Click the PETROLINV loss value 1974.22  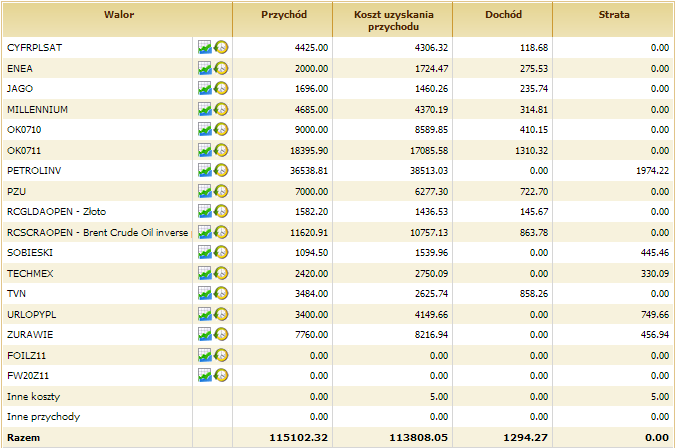point(653,171)
